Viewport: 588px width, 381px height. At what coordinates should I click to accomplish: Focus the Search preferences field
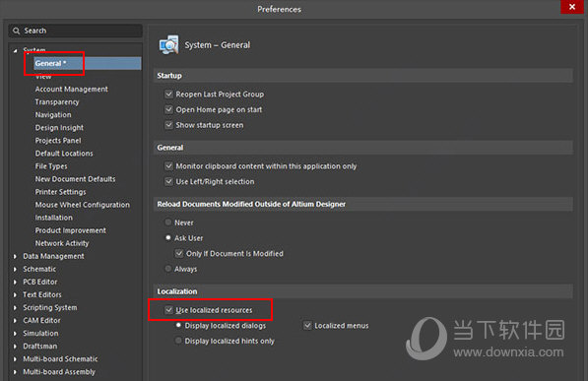[x=76, y=31]
